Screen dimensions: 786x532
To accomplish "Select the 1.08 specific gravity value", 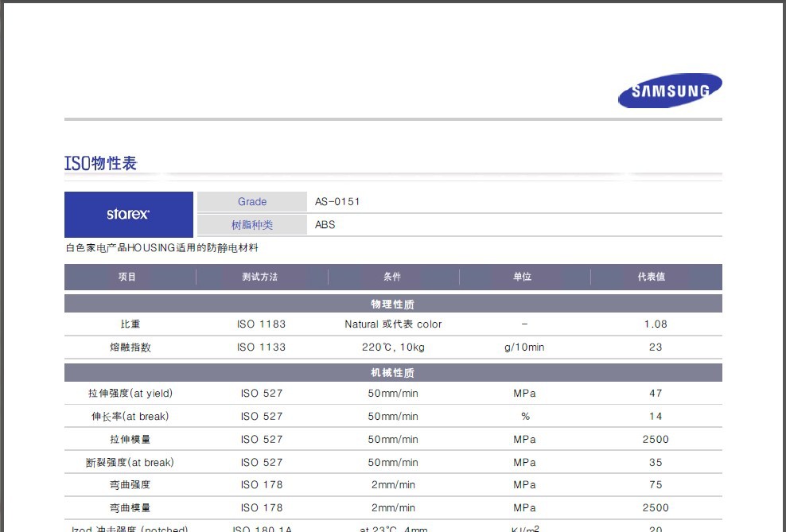I will [x=656, y=324].
